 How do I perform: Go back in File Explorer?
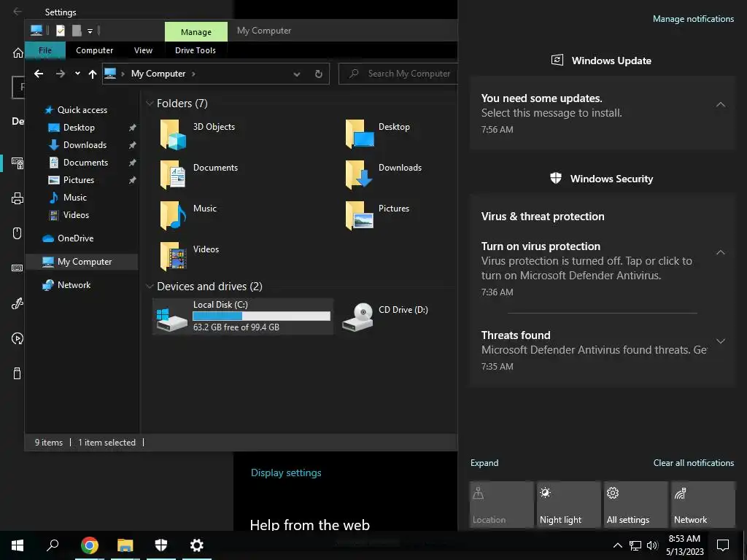[39, 74]
